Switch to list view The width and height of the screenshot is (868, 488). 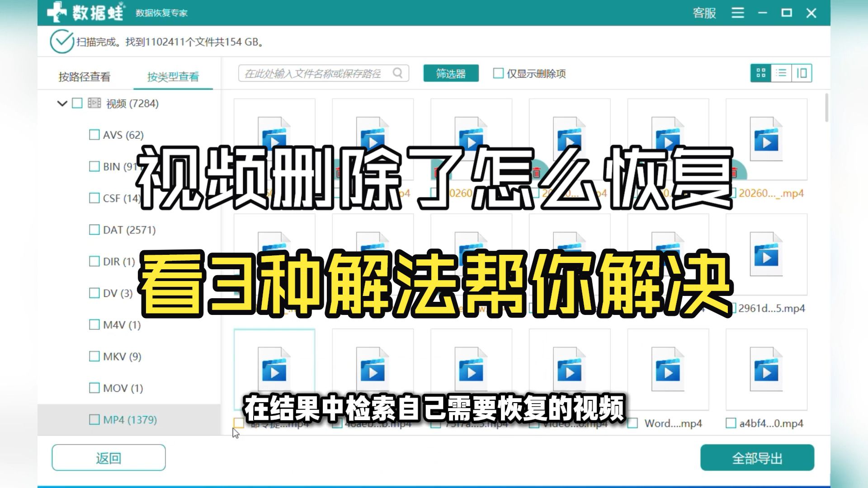click(781, 73)
